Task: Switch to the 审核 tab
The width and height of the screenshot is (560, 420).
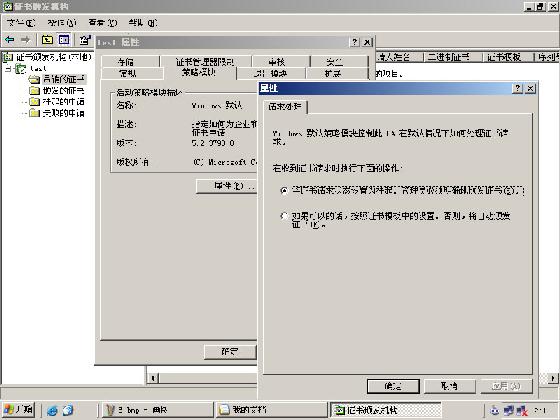Action: (x=281, y=62)
